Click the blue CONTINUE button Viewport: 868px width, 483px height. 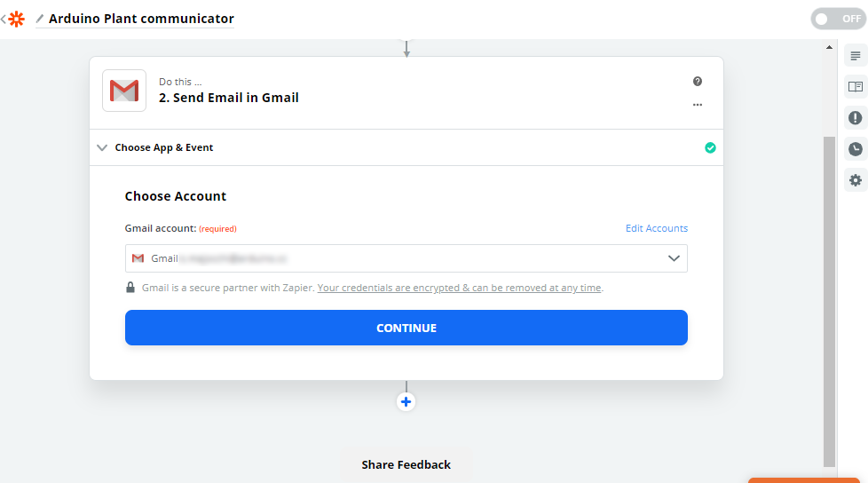point(406,328)
